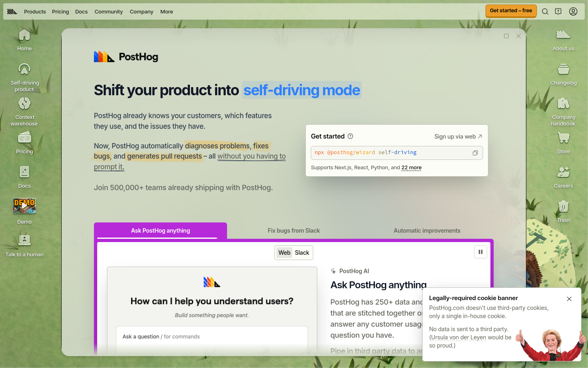This screenshot has height=368, width=588.
Task: Copy the npx wizard command
Action: tap(475, 153)
